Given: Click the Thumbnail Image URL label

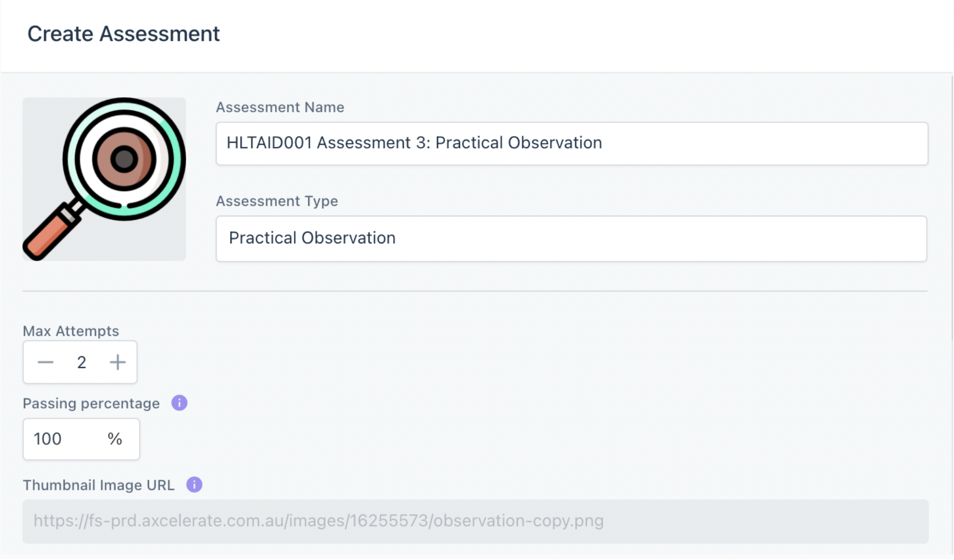Looking at the screenshot, I should click(99, 485).
